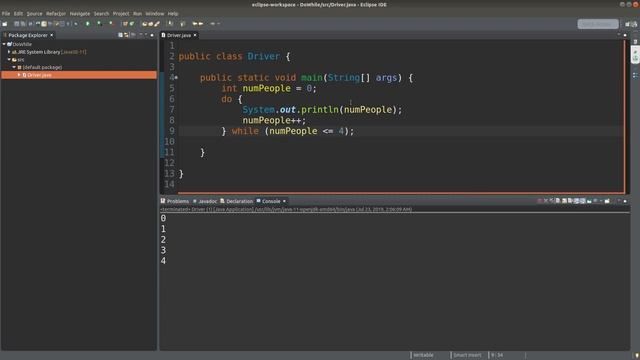Expand the JRE System Library node
The width and height of the screenshot is (640, 360).
pyautogui.click(x=9, y=52)
